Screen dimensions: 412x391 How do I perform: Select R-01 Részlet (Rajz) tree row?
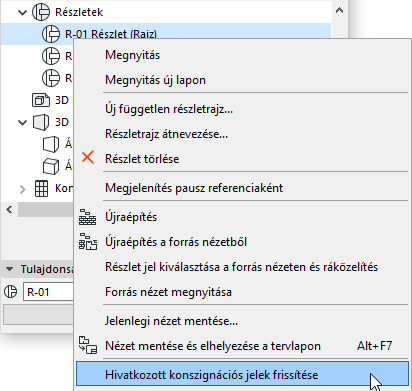pyautogui.click(x=166, y=34)
